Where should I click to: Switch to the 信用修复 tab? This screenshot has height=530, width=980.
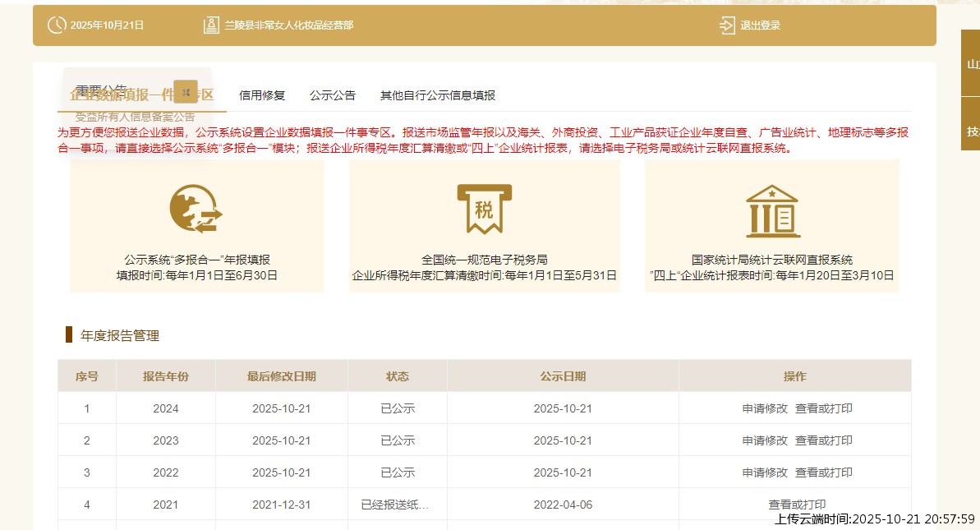point(262,95)
